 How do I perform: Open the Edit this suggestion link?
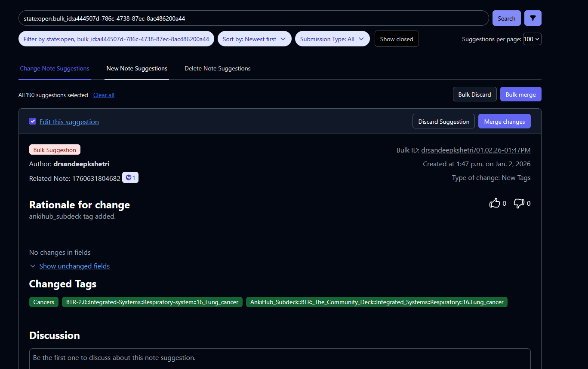click(x=69, y=122)
